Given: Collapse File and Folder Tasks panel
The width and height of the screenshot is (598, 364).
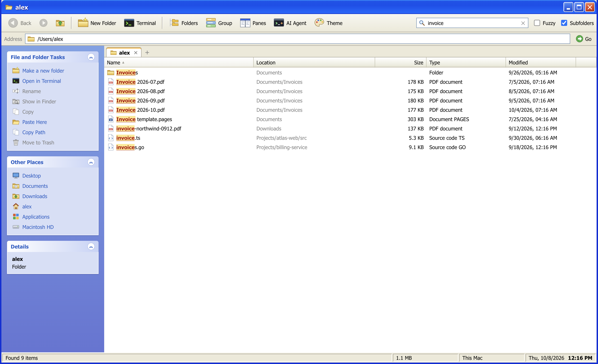Looking at the screenshot, I should [91, 57].
